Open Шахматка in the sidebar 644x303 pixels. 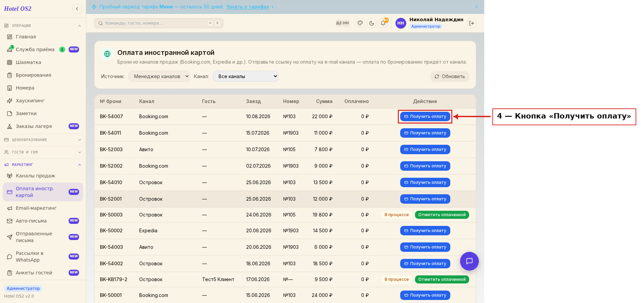(43, 62)
